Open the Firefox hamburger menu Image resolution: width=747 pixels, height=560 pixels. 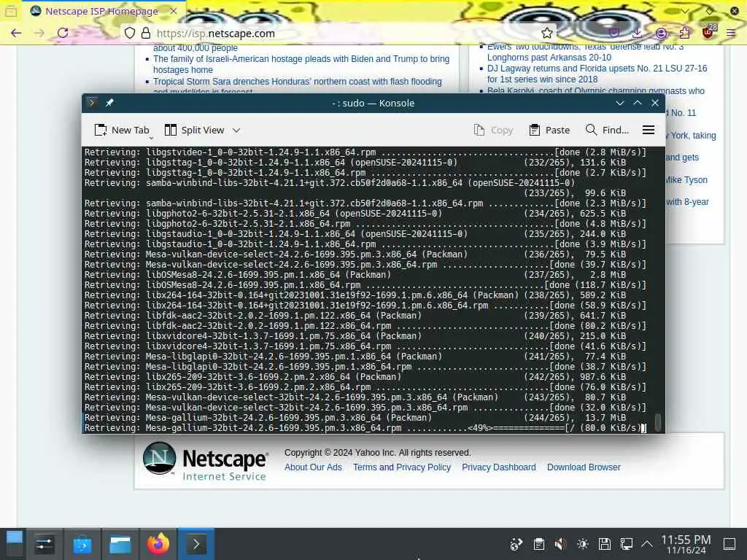(731, 33)
